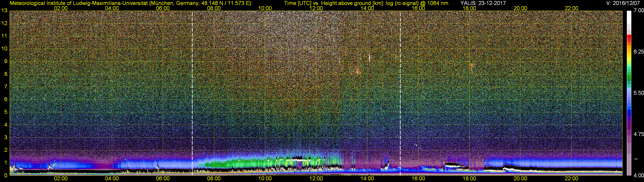Click the 06:00 label on the bottom time axis

point(163,179)
